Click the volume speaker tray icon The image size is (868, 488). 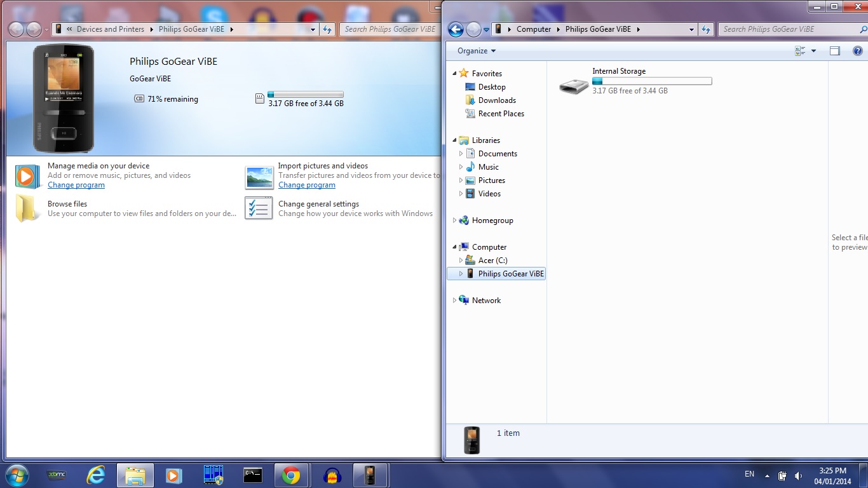[x=798, y=475]
